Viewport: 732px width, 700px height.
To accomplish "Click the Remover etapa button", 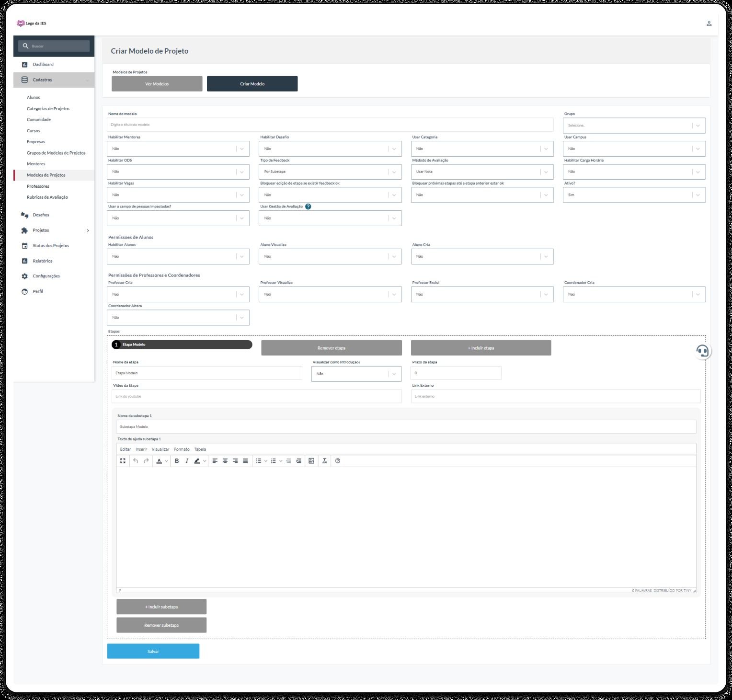I will pos(332,348).
